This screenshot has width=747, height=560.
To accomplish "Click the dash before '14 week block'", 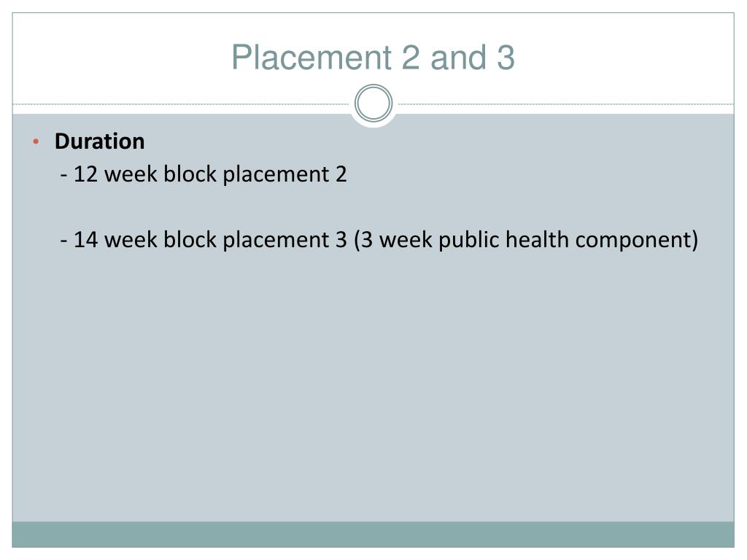I will [64, 241].
